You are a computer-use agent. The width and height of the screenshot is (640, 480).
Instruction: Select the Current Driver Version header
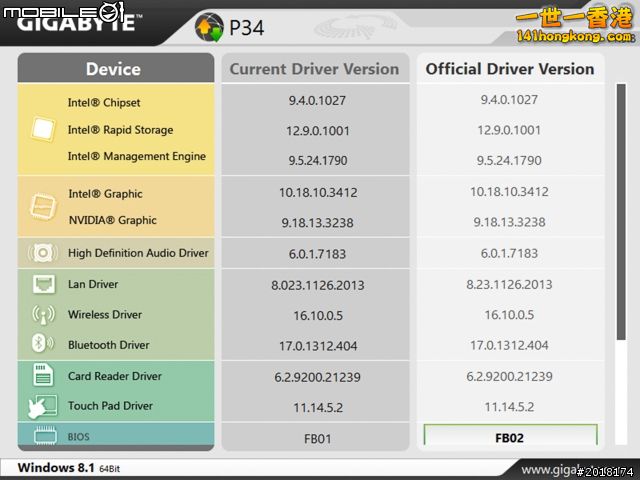(x=315, y=69)
